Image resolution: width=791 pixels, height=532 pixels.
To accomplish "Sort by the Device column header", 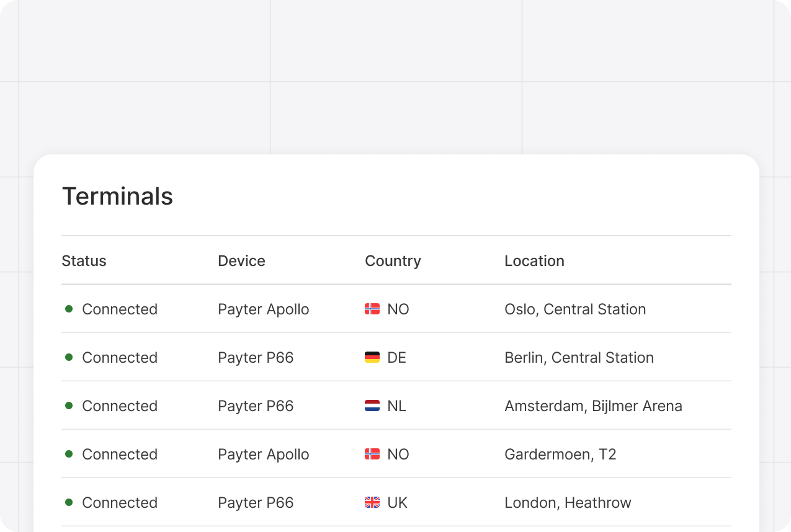I will click(241, 261).
